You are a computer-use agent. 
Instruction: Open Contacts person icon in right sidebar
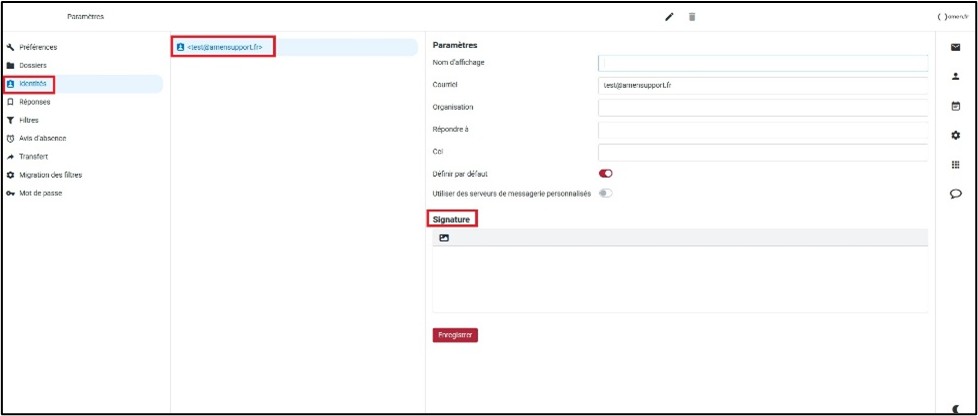point(955,76)
